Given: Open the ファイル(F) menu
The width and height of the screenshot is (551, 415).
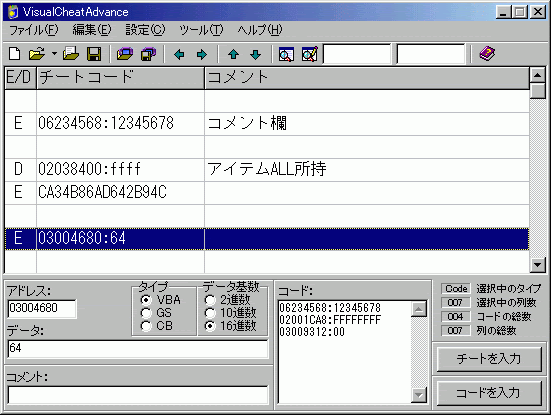Looking at the screenshot, I should pyautogui.click(x=33, y=30).
